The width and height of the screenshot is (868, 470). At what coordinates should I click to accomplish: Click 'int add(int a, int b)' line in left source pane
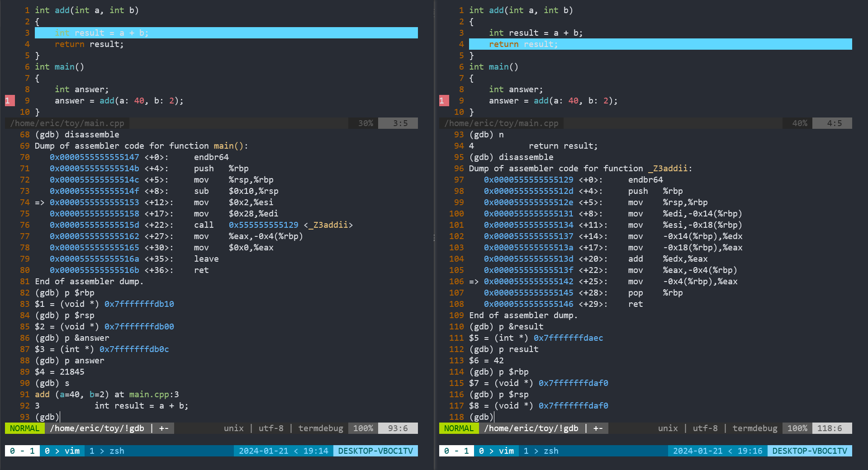coord(87,10)
